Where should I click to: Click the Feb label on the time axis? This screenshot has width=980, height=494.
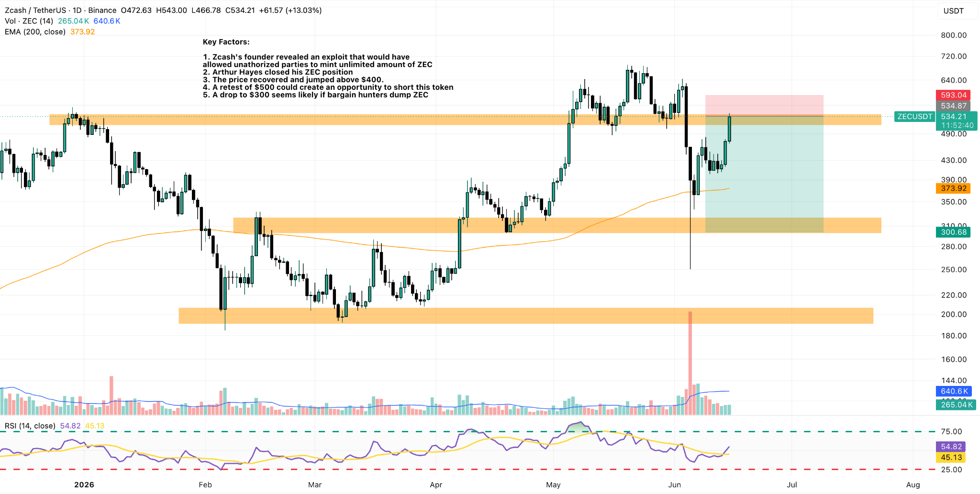(x=205, y=485)
